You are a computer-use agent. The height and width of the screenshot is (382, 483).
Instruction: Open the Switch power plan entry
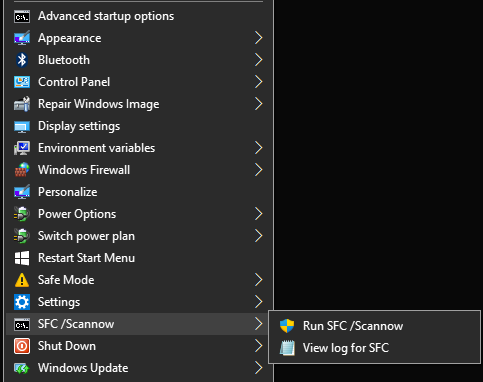tap(137, 236)
